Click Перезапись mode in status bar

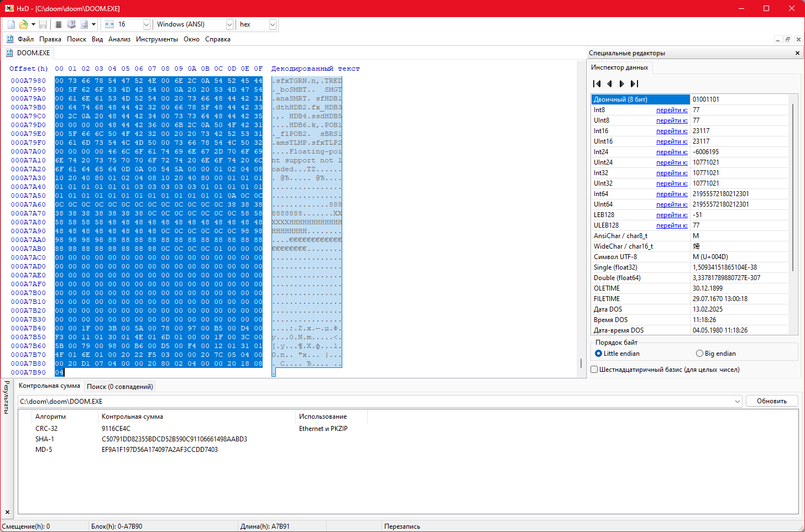(402, 526)
